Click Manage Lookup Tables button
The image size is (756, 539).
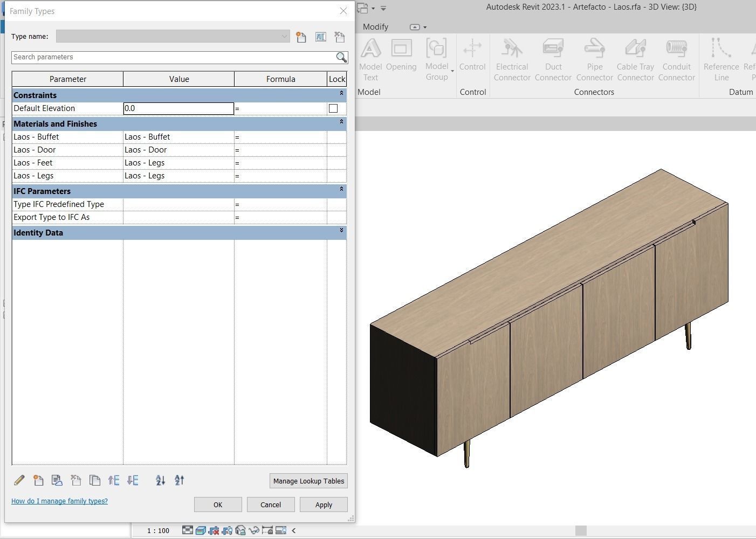tap(308, 481)
